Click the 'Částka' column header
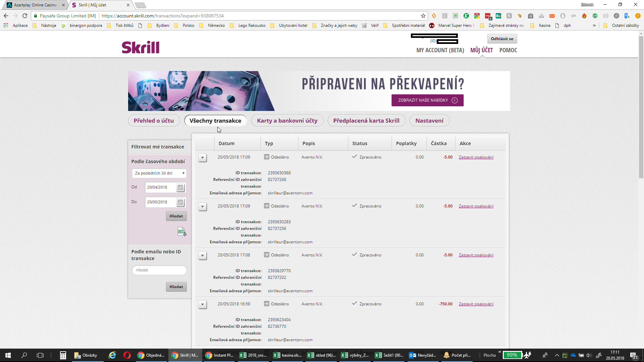 [x=441, y=143]
